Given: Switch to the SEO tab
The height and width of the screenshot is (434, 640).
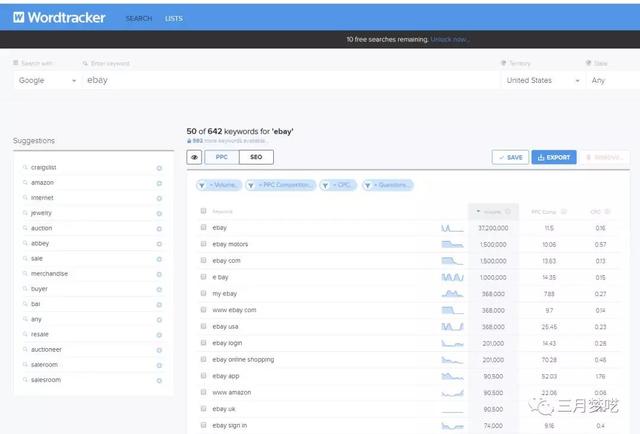Looking at the screenshot, I should pyautogui.click(x=256, y=157).
